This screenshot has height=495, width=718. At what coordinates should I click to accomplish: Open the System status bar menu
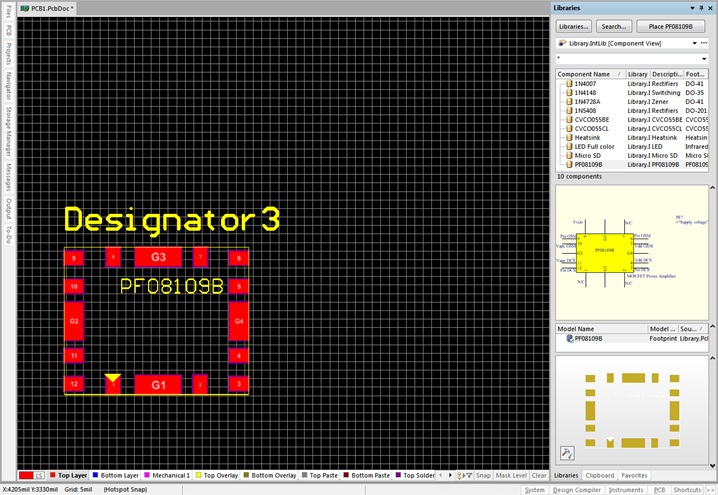coord(534,490)
